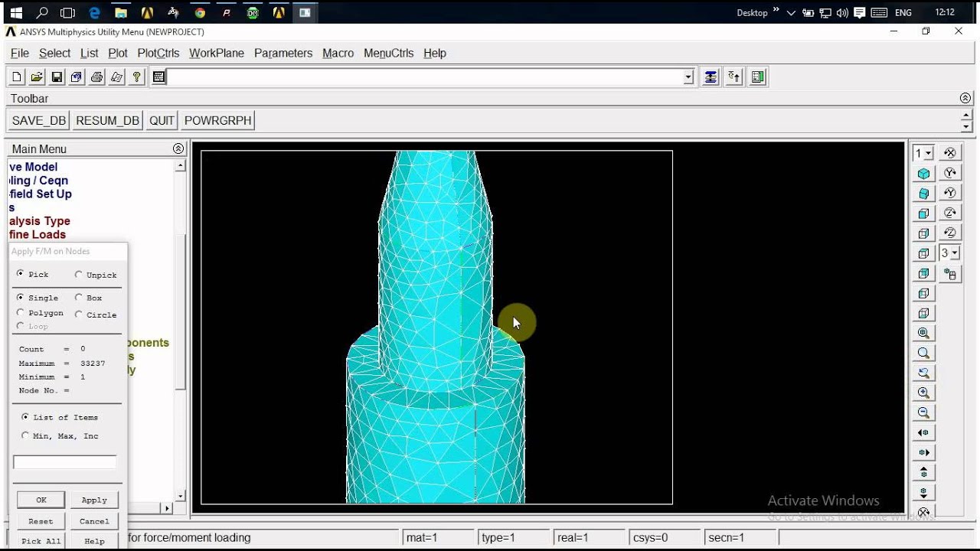980x551 pixels.
Task: Click the zoom back-up icon
Action: [x=924, y=373]
